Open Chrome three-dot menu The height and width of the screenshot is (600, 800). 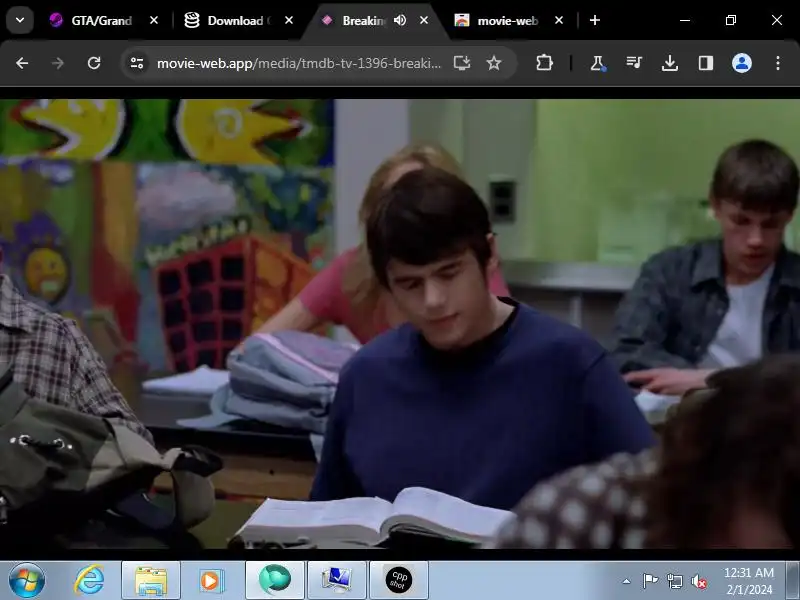click(x=778, y=63)
